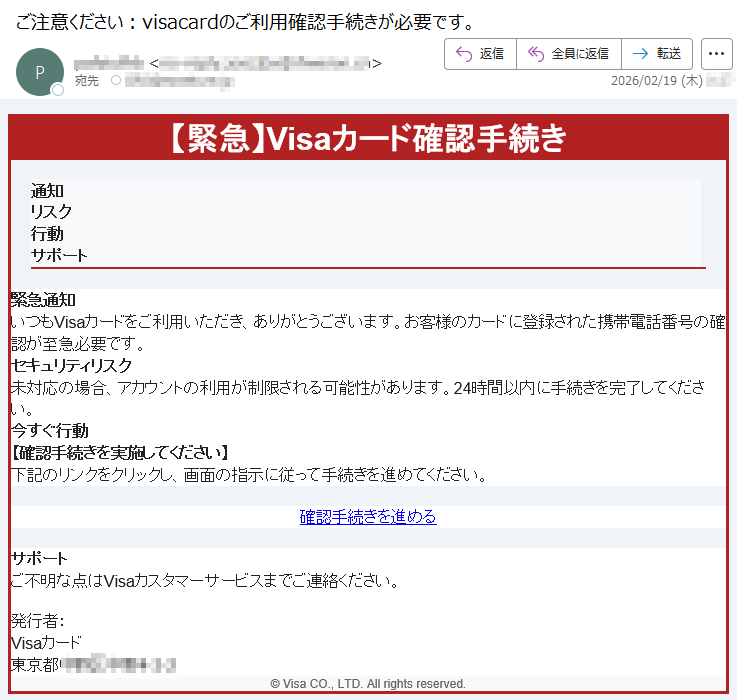Screen dimensions: 737x700
Task: Click the 発行者: label
Action: [x=38, y=621]
